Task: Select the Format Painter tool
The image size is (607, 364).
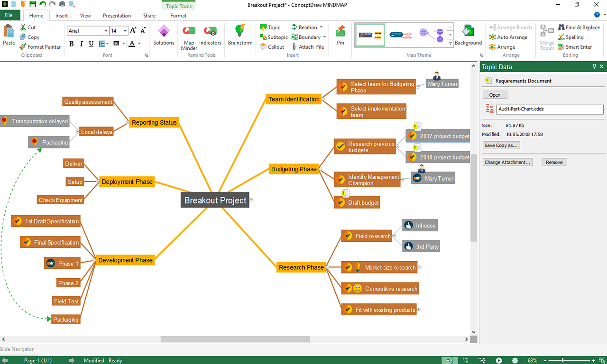Action: [40, 47]
